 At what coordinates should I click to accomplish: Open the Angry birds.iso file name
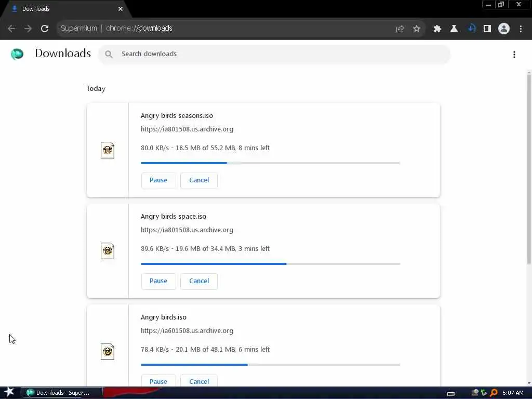pyautogui.click(x=164, y=317)
